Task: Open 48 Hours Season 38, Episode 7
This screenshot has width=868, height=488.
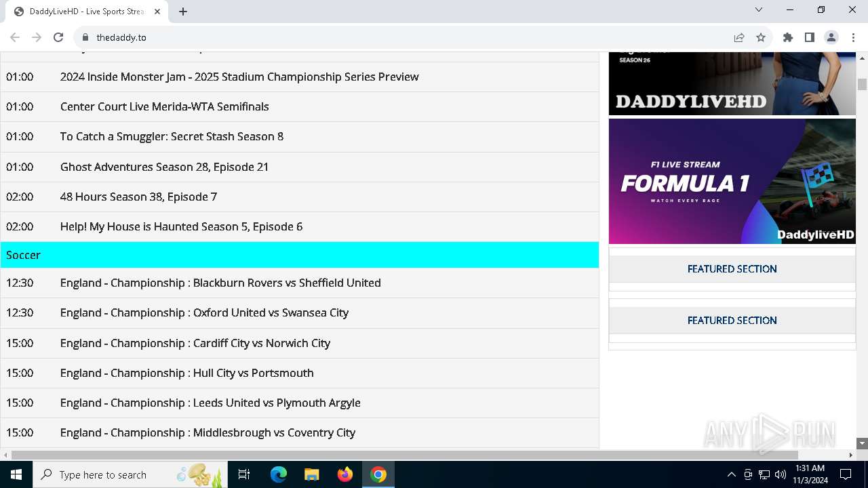Action: 138,197
